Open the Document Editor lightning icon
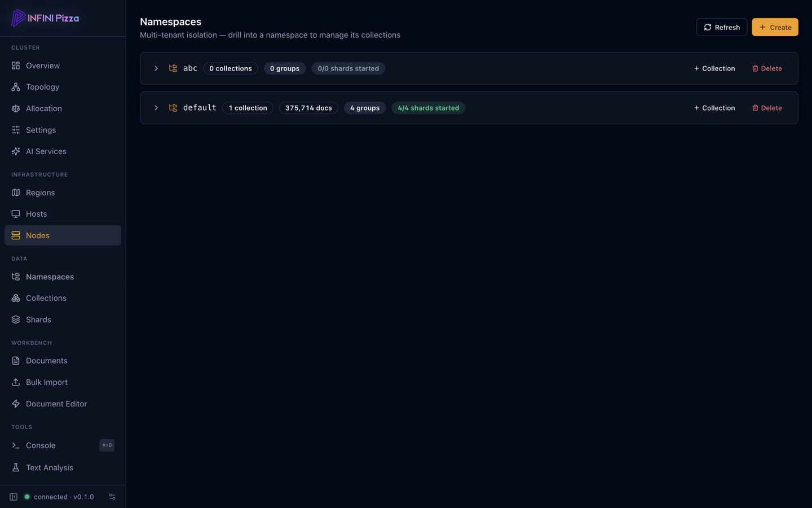 [16, 404]
